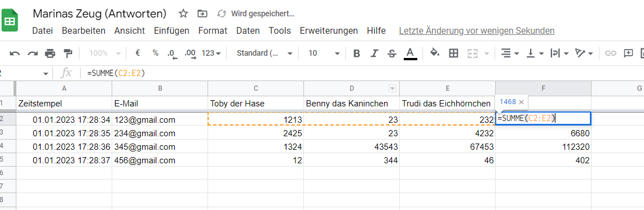Format as percent
Image resolution: width=644 pixels, height=210 pixels.
[155, 53]
